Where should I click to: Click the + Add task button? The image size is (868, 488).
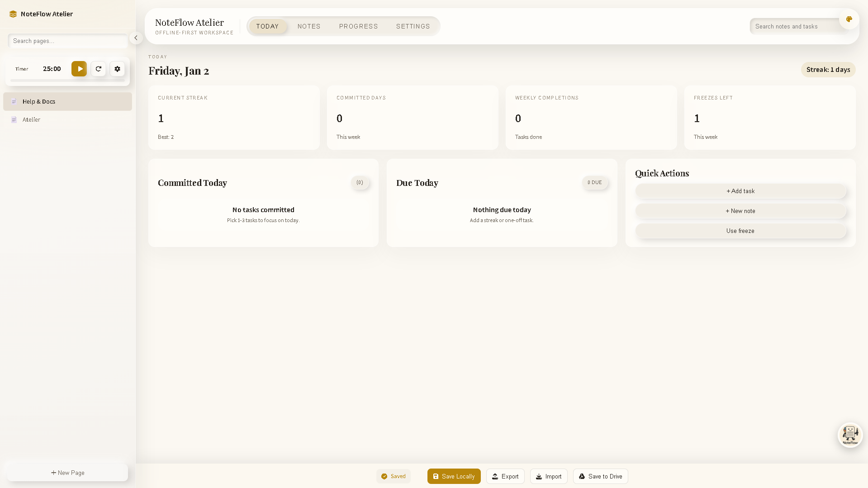740,191
